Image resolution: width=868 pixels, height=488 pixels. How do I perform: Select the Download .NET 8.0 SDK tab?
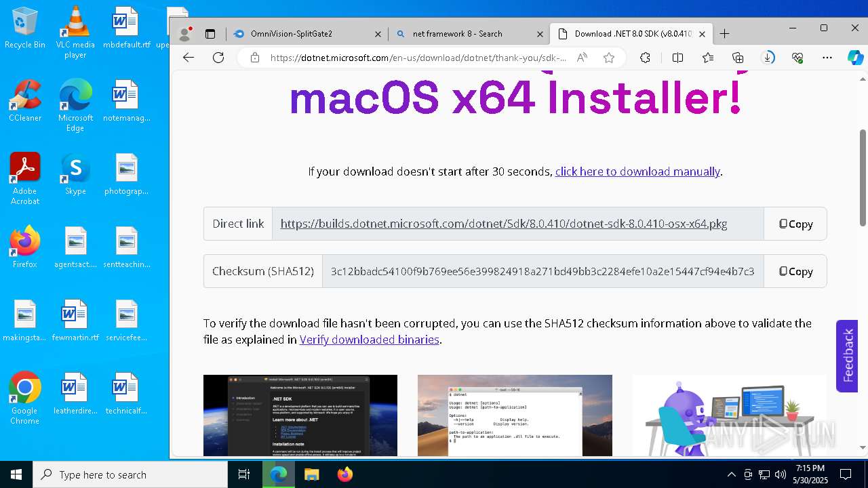click(x=631, y=34)
